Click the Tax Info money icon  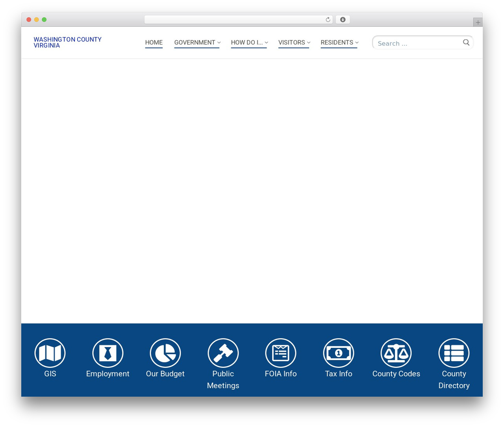[x=339, y=353]
